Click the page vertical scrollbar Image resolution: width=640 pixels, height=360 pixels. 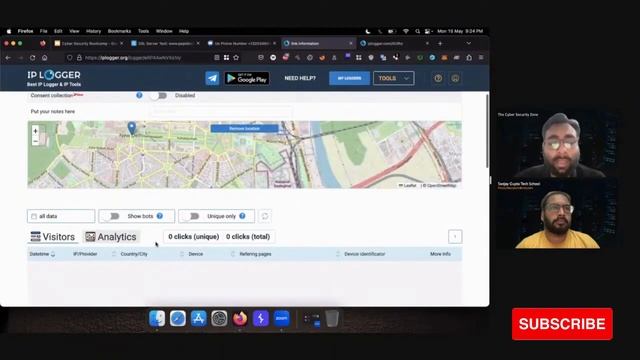(x=487, y=131)
